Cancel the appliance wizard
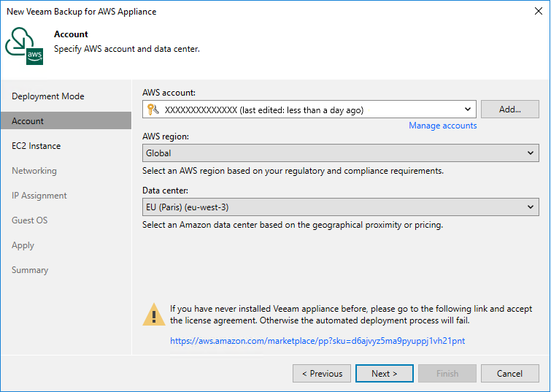The width and height of the screenshot is (551, 392). tap(509, 374)
